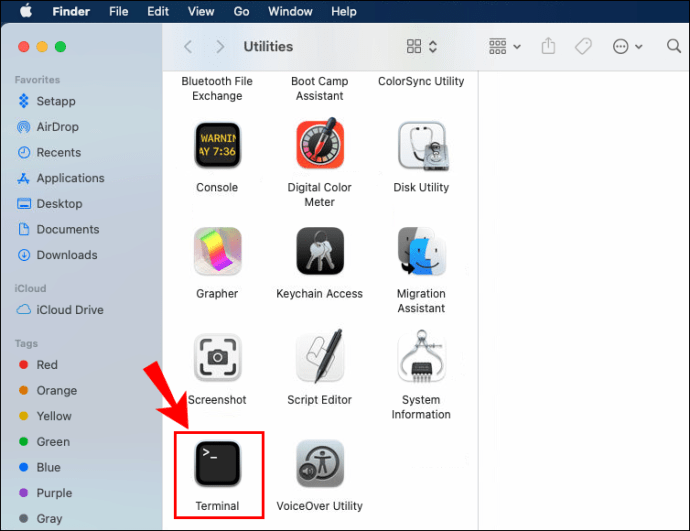Open iCloud Drive in the sidebar

(60, 310)
